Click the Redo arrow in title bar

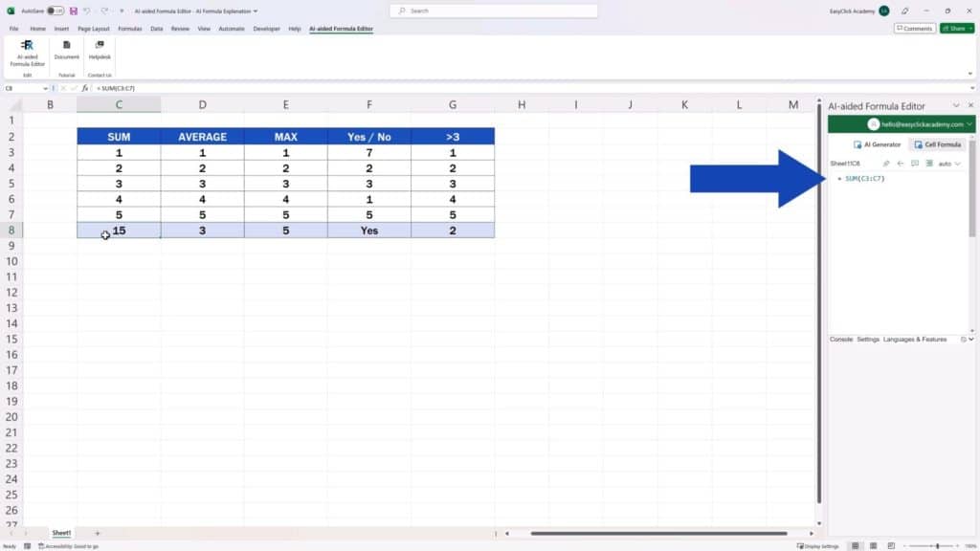[x=104, y=11]
